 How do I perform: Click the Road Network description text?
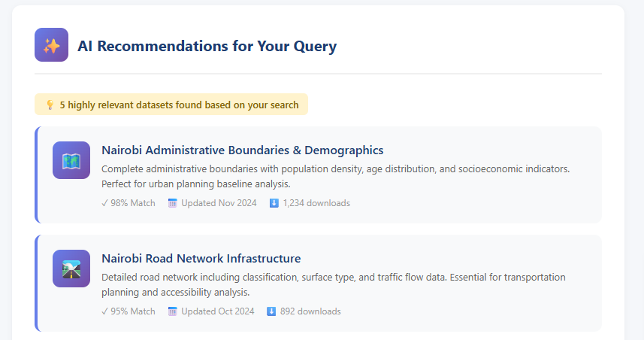[x=334, y=284]
